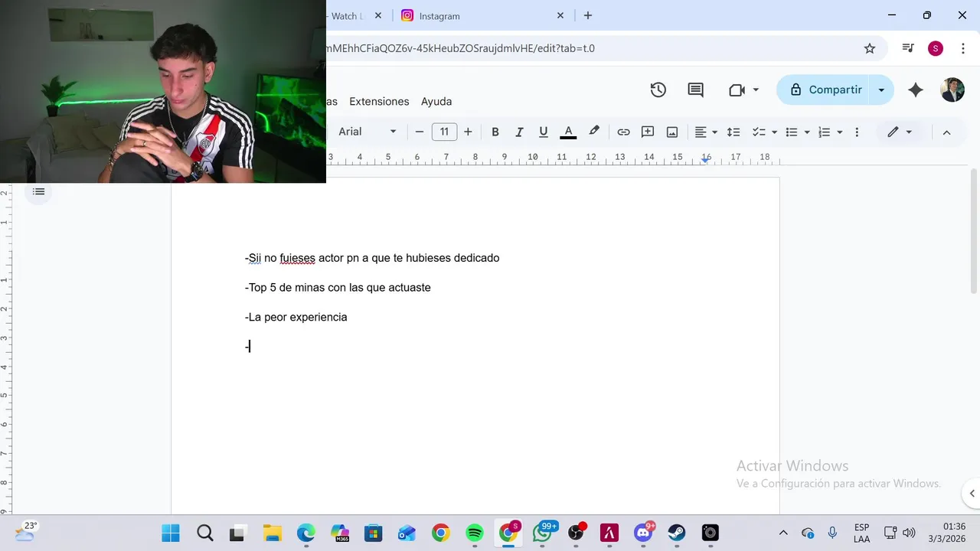The image size is (980, 551).
Task: Toggle underline formatting
Action: 544,132
